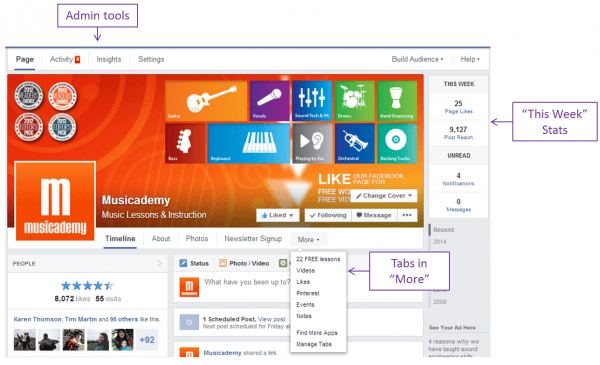Screen dimensions: 600x365
Task: Click the Musicademy profile logo picture
Action: (55, 201)
